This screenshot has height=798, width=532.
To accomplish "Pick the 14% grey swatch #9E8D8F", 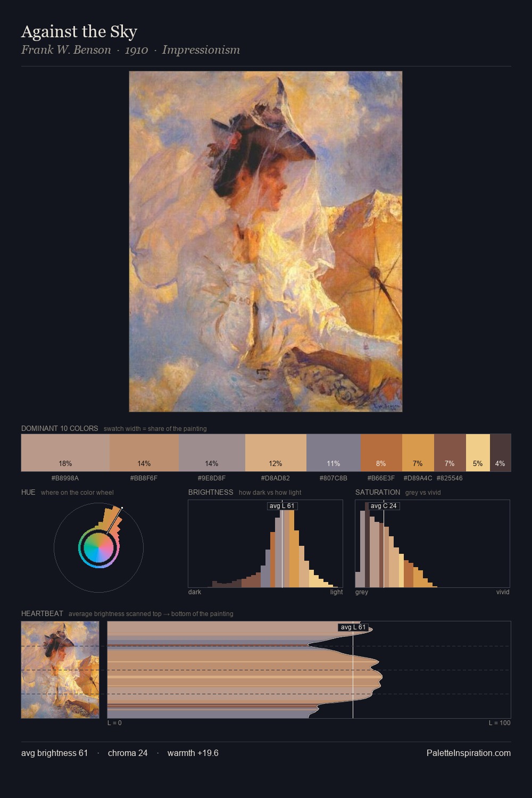I will tap(212, 453).
